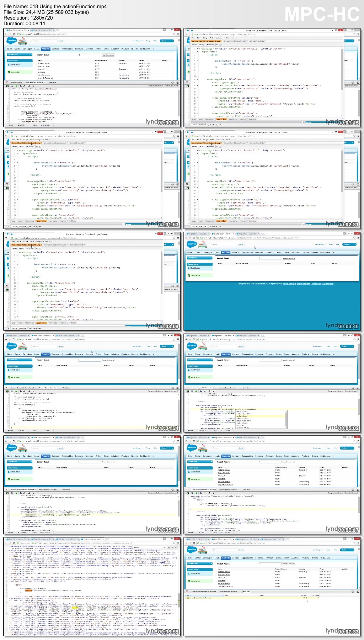Open the Workspace menu in the 00:01:15 Developer Console
The image size is (364, 640).
click(x=220, y=38)
